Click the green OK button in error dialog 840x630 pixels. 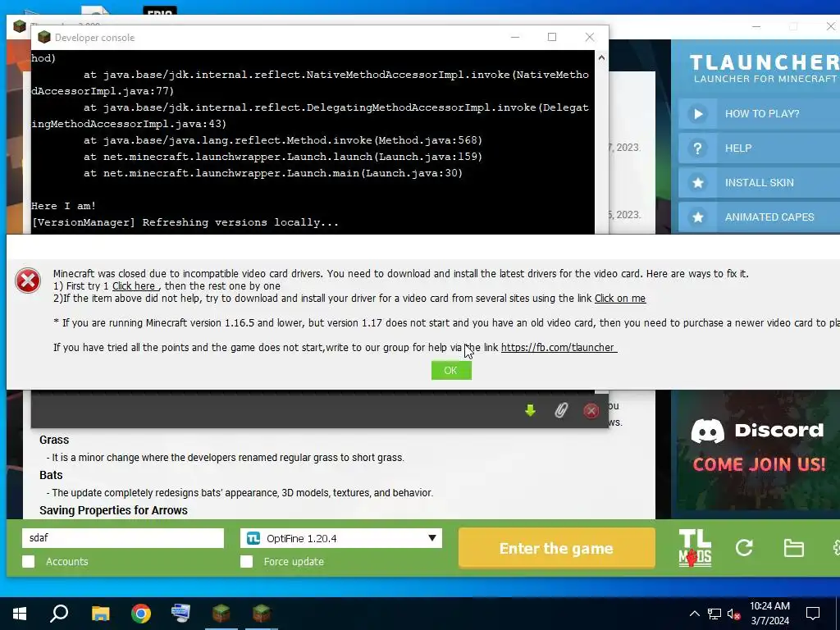(x=451, y=370)
